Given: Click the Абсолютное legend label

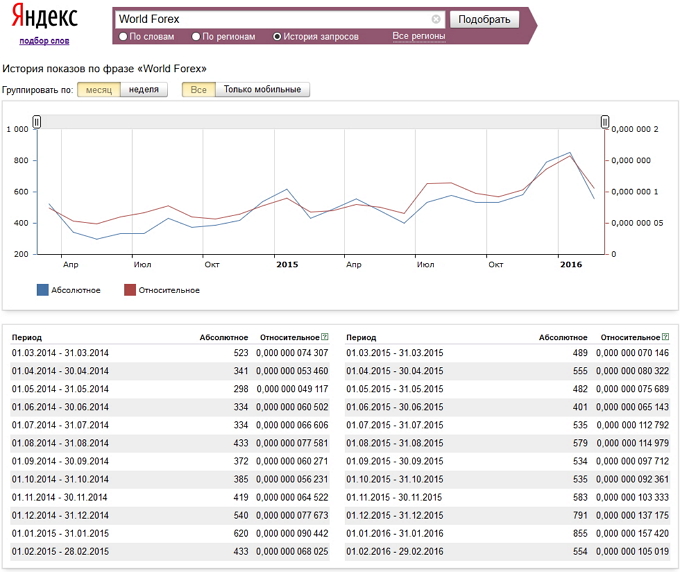Looking at the screenshot, I should [x=76, y=290].
